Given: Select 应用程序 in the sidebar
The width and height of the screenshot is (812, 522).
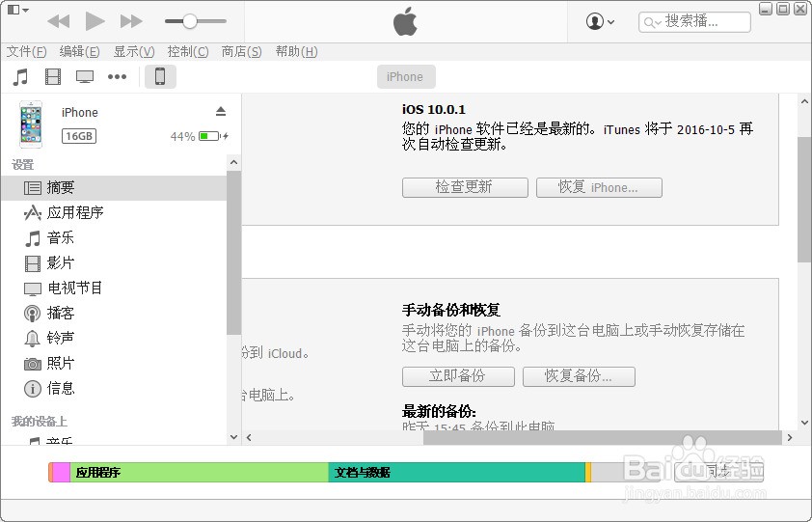Looking at the screenshot, I should tap(75, 212).
